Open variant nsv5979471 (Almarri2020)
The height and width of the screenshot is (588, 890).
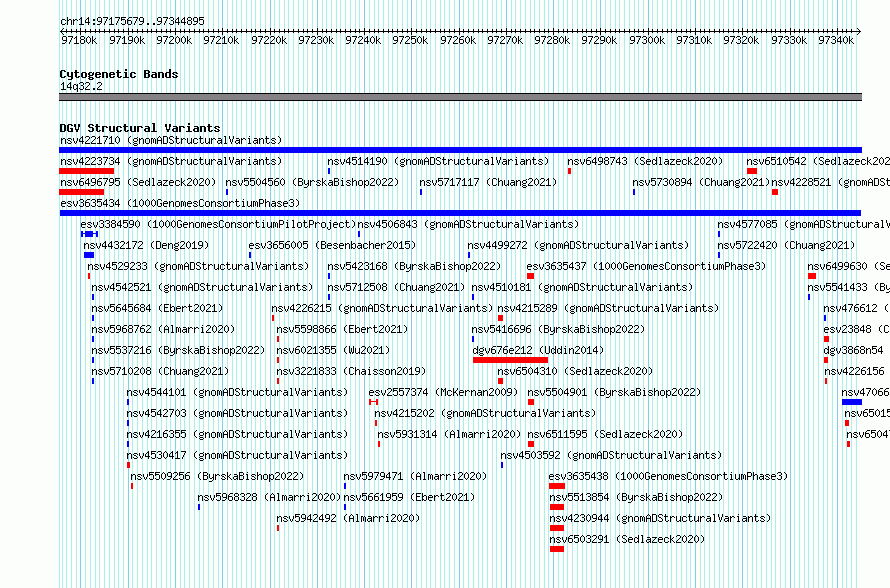tap(415, 476)
